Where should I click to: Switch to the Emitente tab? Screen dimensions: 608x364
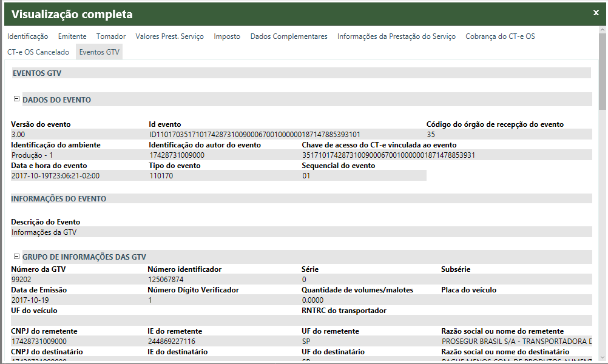[x=72, y=36]
